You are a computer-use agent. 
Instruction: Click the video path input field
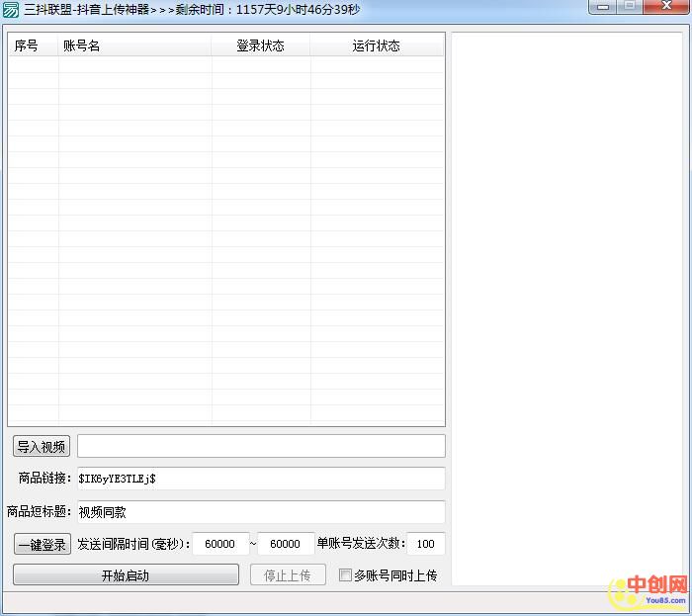tap(261, 446)
